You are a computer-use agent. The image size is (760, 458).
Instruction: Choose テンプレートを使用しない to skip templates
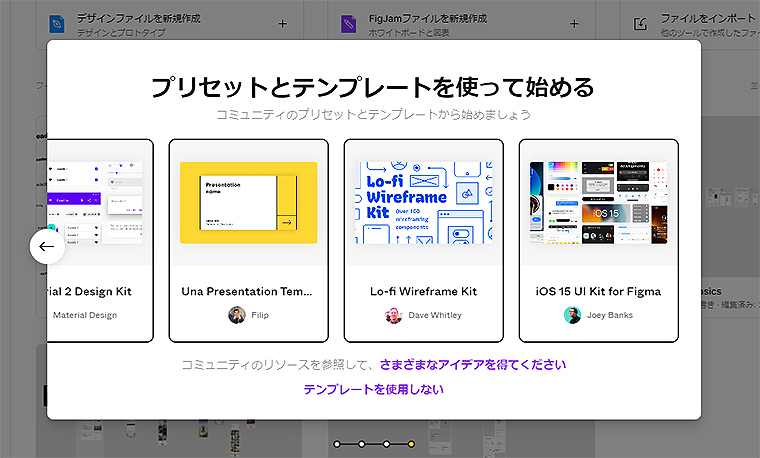[x=373, y=390]
